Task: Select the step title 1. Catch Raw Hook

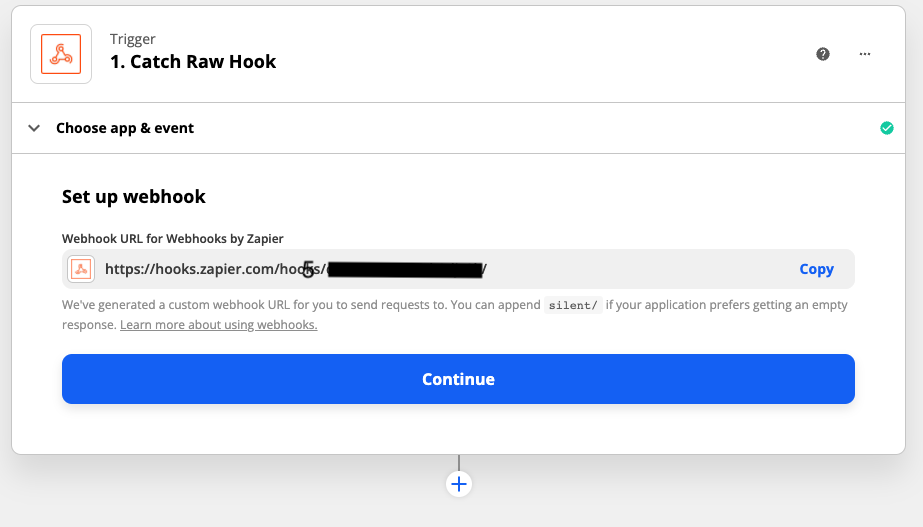Action: point(193,61)
